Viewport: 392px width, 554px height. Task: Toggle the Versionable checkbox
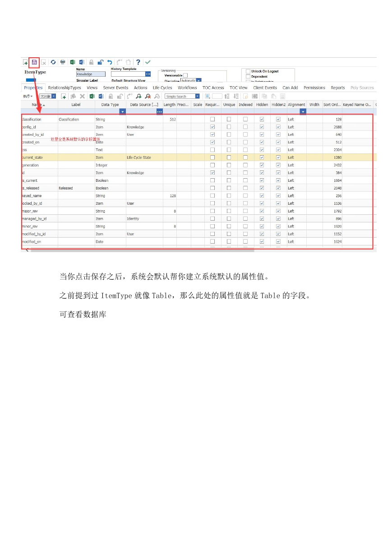185,75
